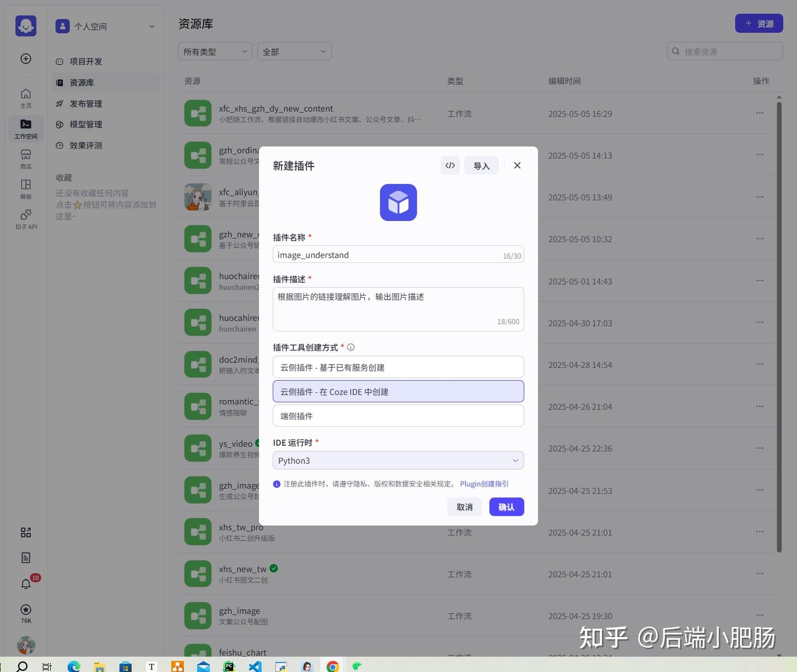The image size is (797, 672).
Task: Open Microsoft Edge in taskbar
Action: (74, 666)
